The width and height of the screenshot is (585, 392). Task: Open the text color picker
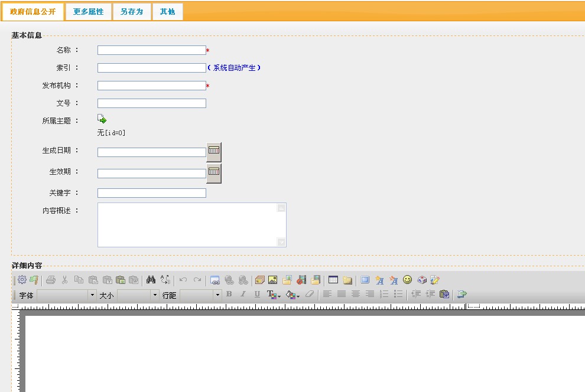tap(274, 295)
